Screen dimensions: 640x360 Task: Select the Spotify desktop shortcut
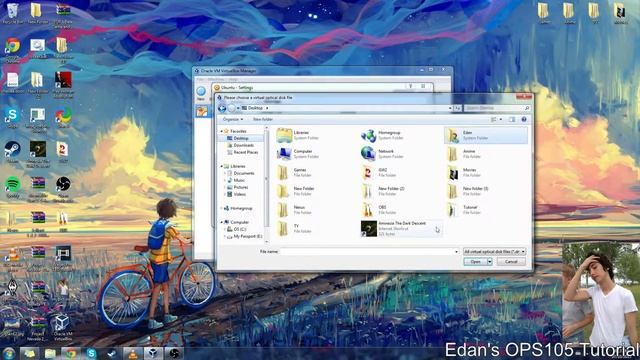click(x=13, y=188)
